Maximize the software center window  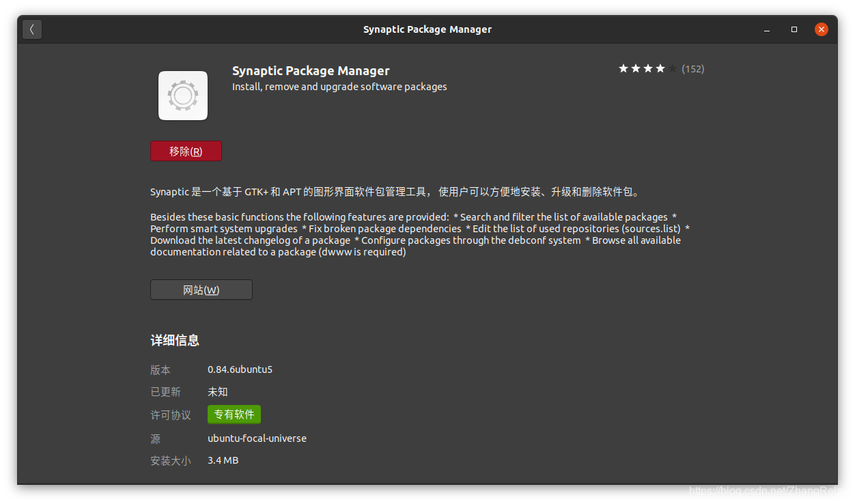[x=794, y=29]
